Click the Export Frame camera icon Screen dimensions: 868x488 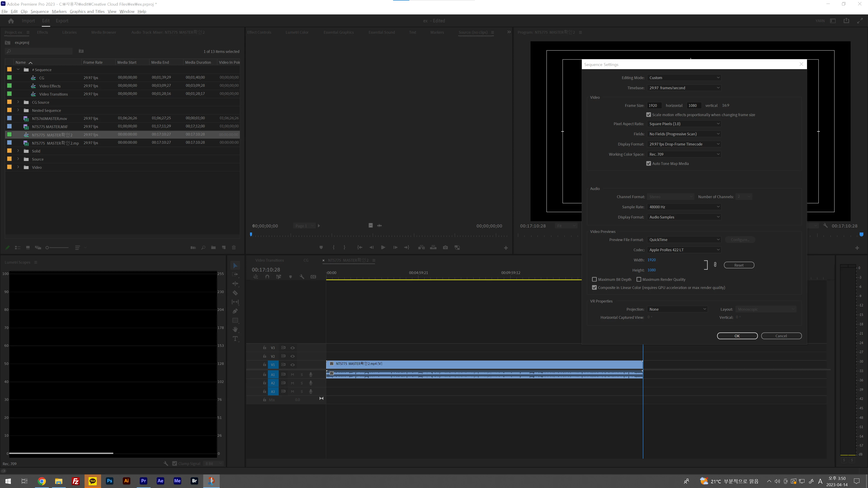pyautogui.click(x=445, y=248)
